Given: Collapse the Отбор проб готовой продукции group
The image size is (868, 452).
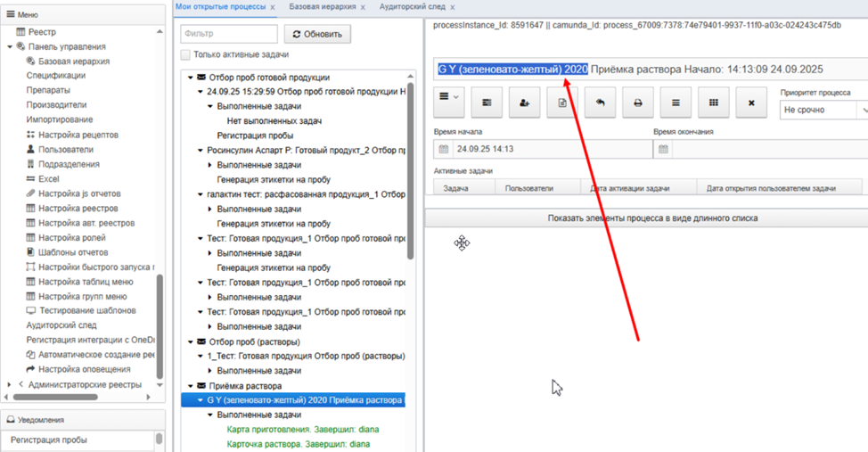Looking at the screenshot, I should pyautogui.click(x=191, y=78).
